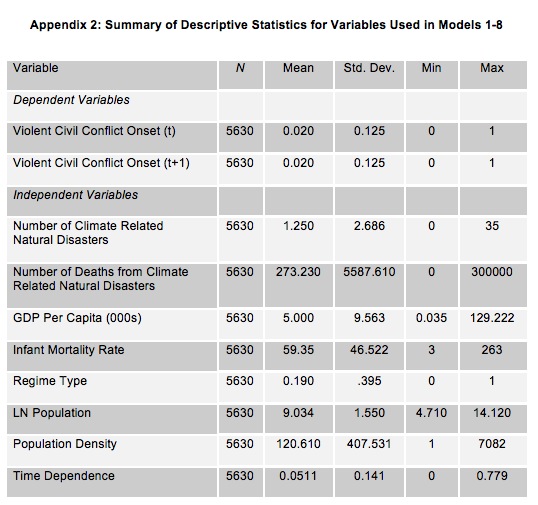538x505 pixels.
Task: Click the 5587.610 standard deviation cell
Action: [x=369, y=272]
